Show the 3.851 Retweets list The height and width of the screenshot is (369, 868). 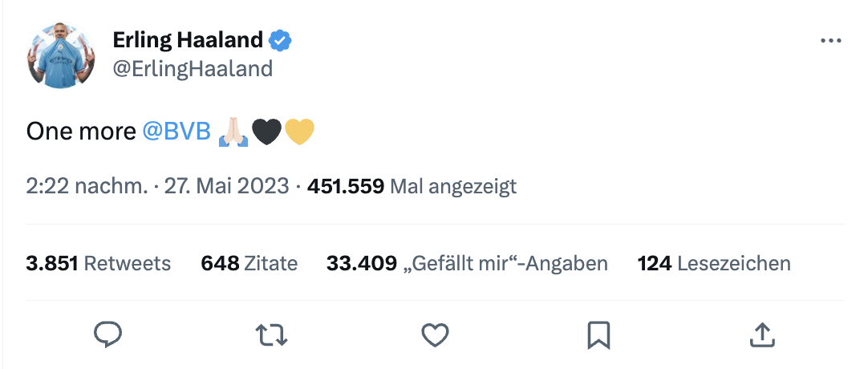coord(99,263)
